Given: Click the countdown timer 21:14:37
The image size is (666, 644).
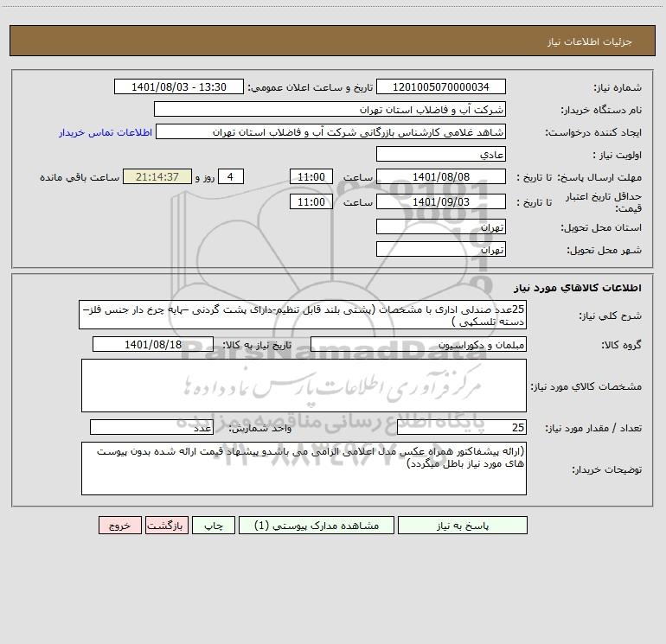Looking at the screenshot, I should [157, 176].
